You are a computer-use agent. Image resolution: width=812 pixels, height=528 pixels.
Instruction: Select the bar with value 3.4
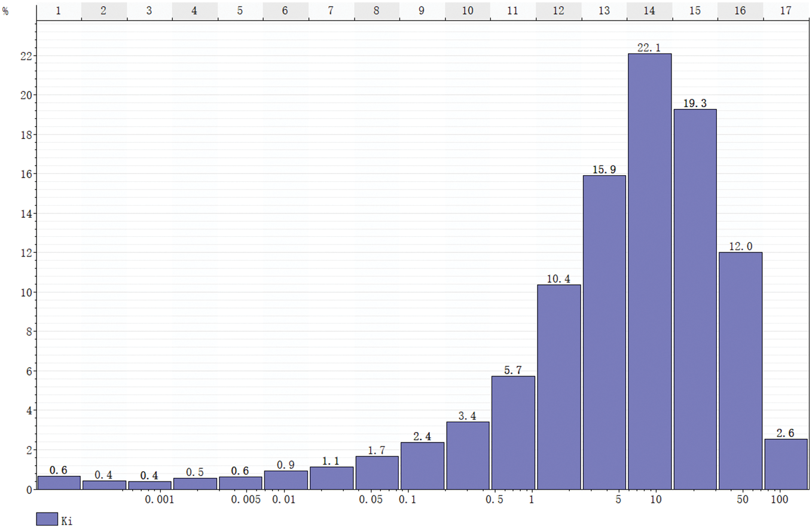click(x=468, y=455)
